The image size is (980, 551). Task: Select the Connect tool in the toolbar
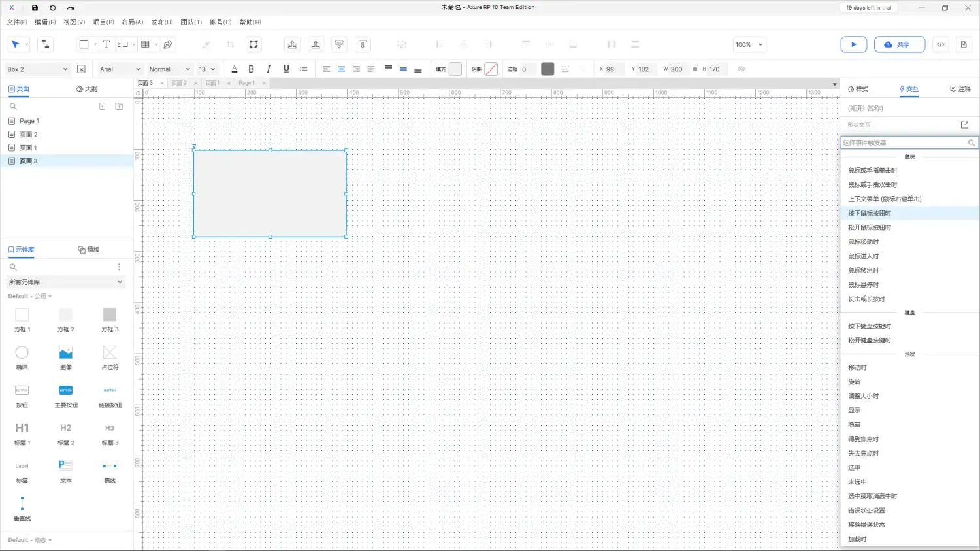[45, 44]
